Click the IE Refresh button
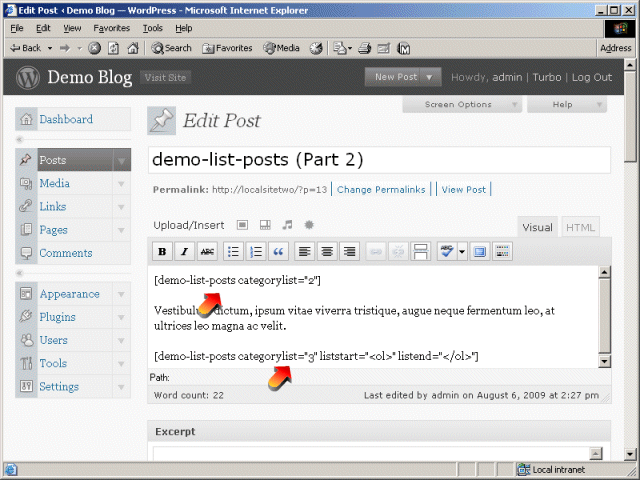 [113, 48]
